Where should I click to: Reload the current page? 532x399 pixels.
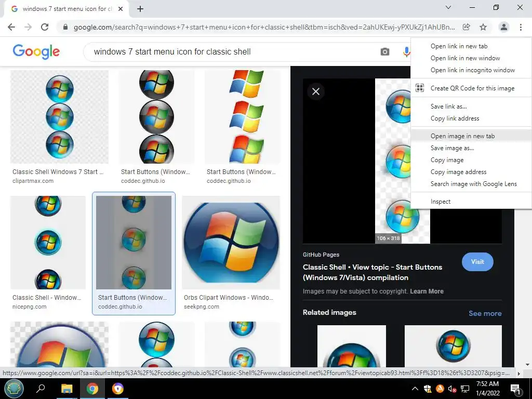(x=45, y=27)
